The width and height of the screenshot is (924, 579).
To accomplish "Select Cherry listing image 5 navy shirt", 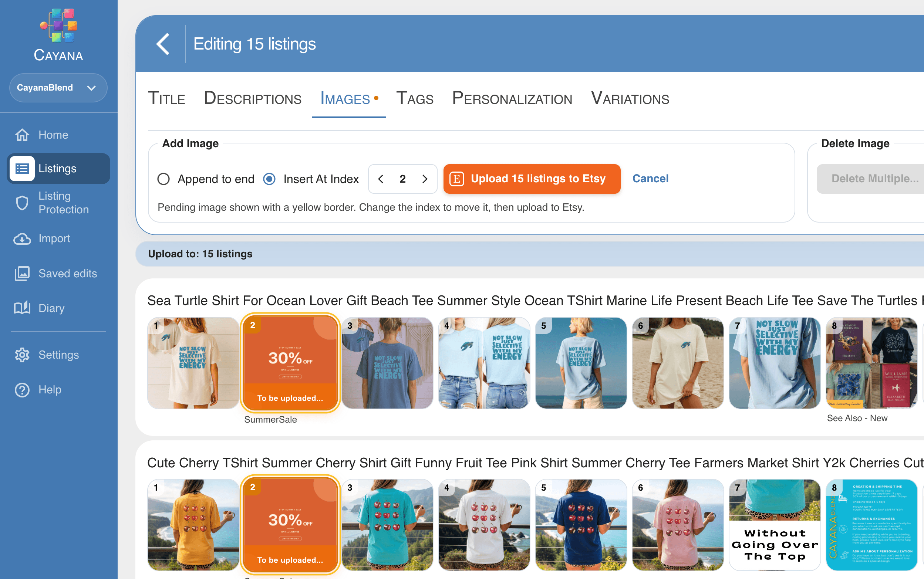I will coord(581,525).
